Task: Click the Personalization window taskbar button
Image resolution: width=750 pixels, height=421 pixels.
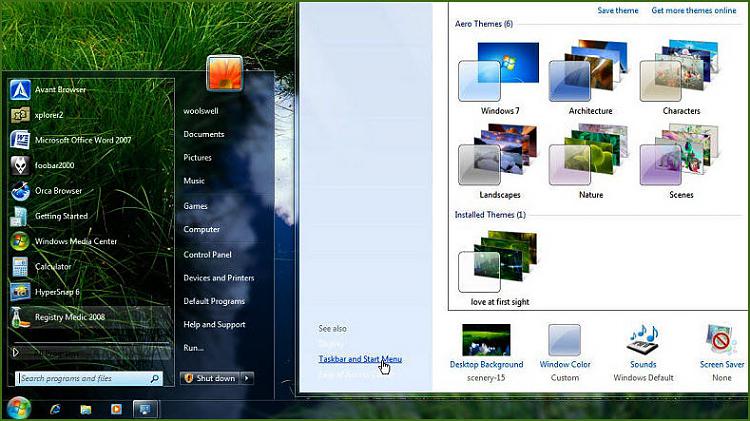Action: pyautogui.click(x=145, y=409)
